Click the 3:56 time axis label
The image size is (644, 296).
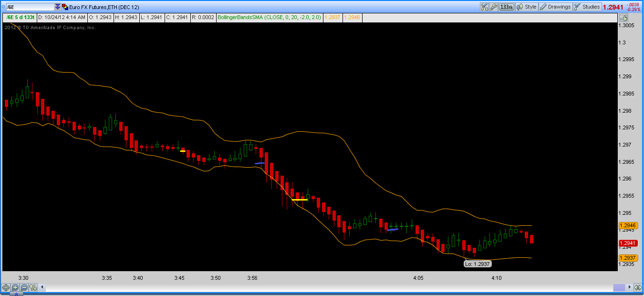tap(252, 277)
